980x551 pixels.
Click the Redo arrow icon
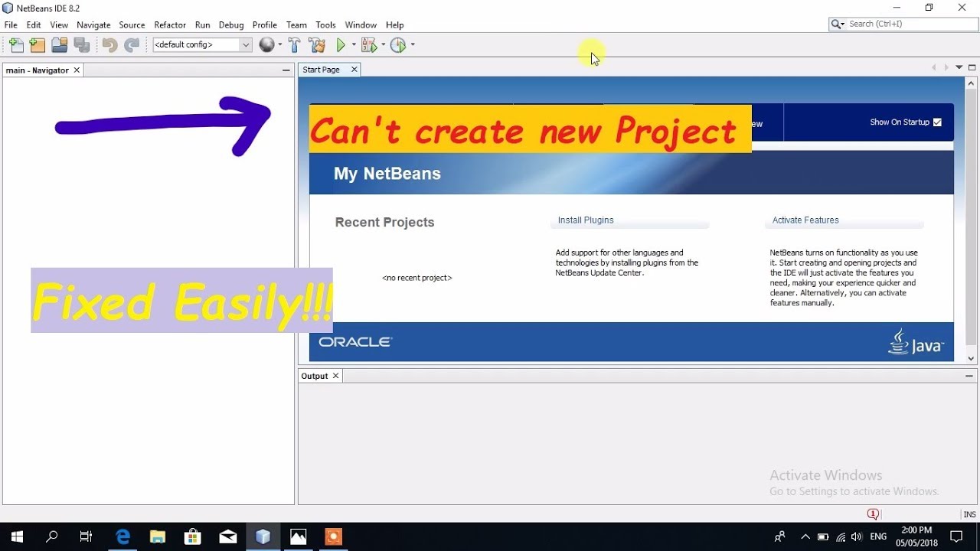[132, 45]
